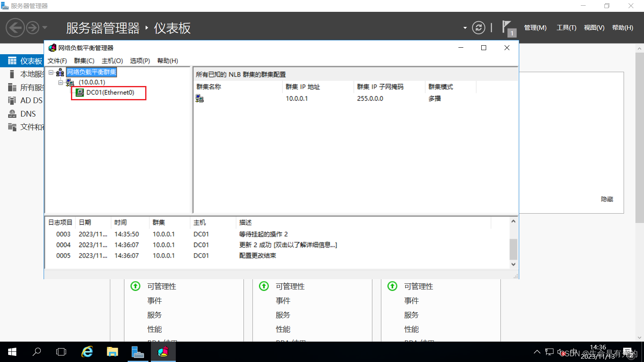Open the notifications flag icon

pyautogui.click(x=507, y=28)
